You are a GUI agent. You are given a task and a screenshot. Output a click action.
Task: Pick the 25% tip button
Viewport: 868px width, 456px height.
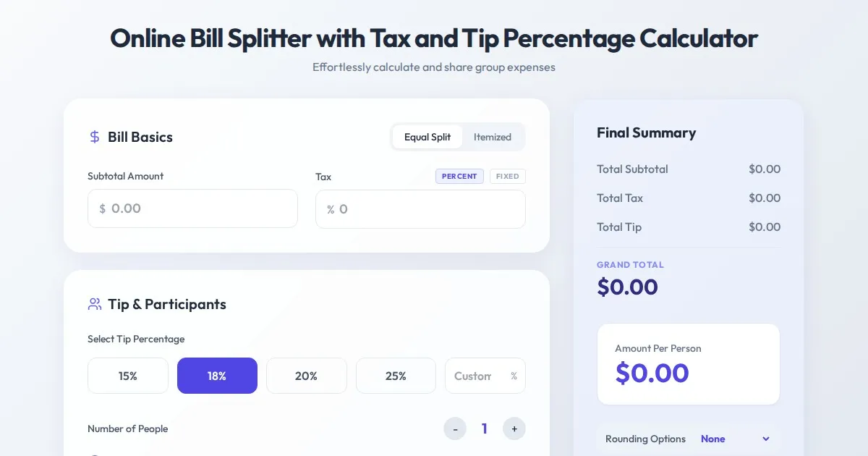(x=396, y=376)
